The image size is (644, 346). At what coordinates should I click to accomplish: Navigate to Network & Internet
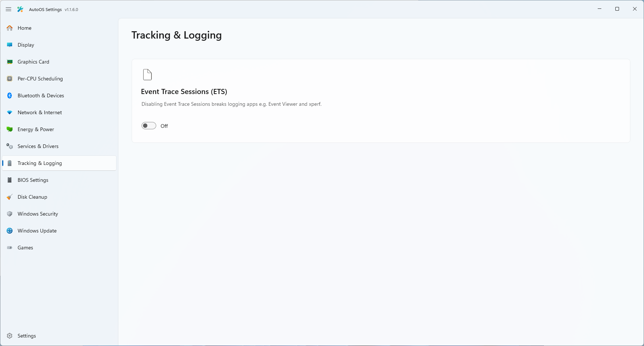tap(59, 112)
